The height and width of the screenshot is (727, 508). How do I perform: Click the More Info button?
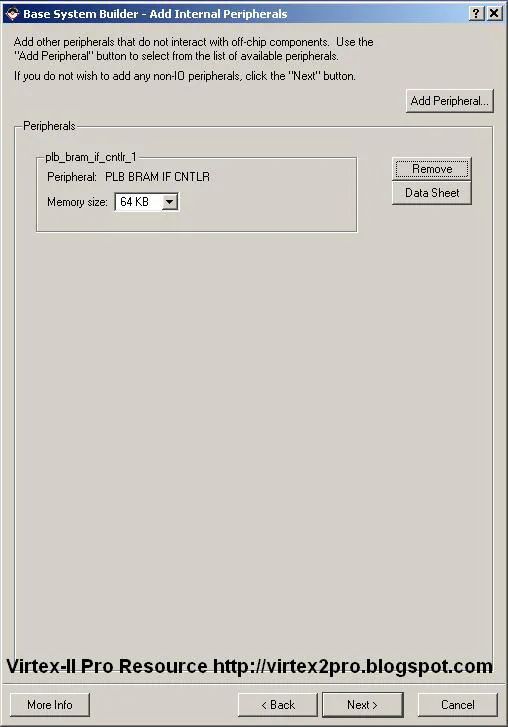[50, 705]
